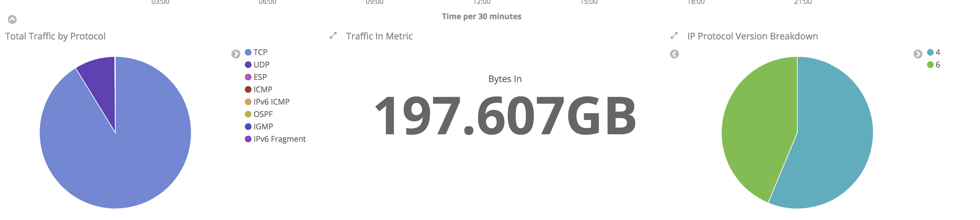This screenshot has width=980, height=220.
Task: Toggle the ESP legend entry
Action: 256,77
